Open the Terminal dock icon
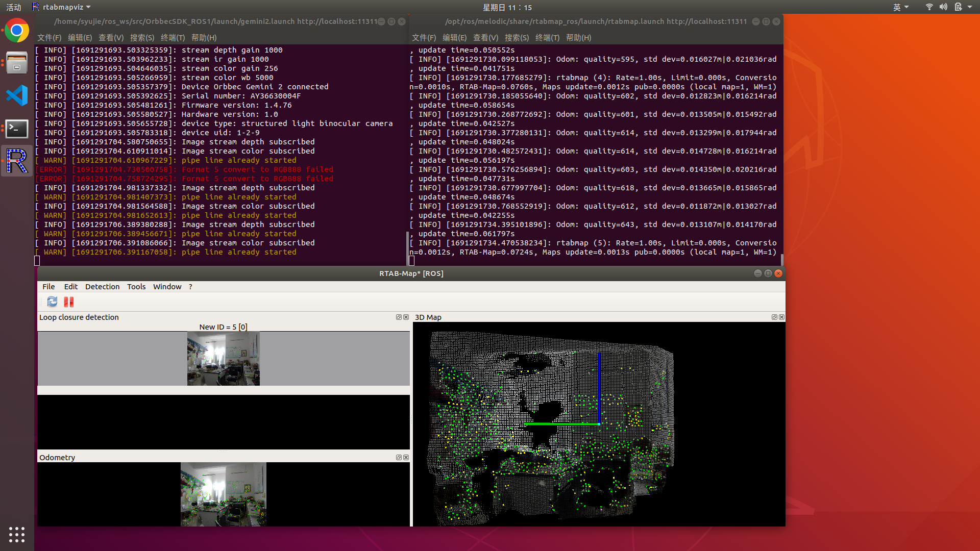This screenshot has width=980, height=551. [17, 129]
